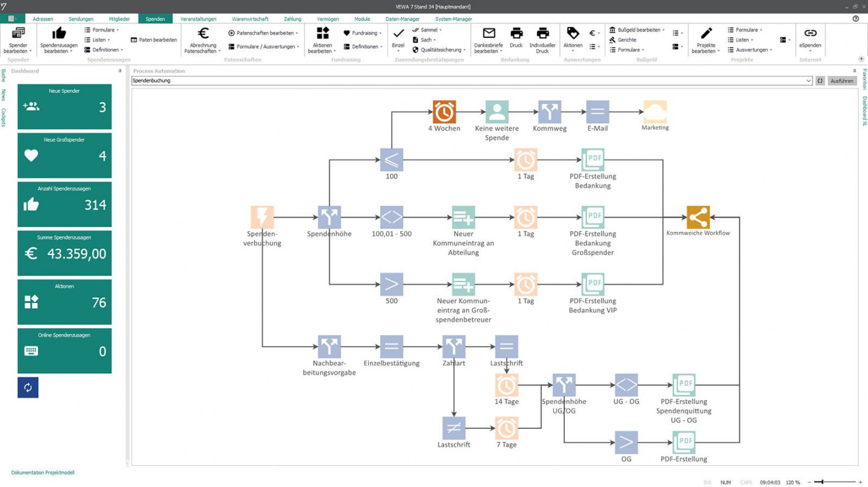Select the Spendenverbuchung lightning trigger node
This screenshot has height=487, width=868.
tap(262, 218)
